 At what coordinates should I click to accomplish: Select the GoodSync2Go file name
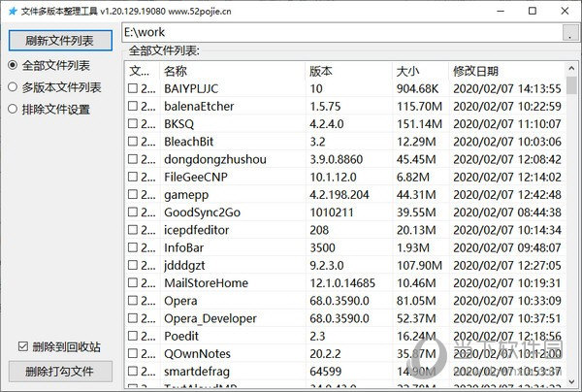[203, 212]
